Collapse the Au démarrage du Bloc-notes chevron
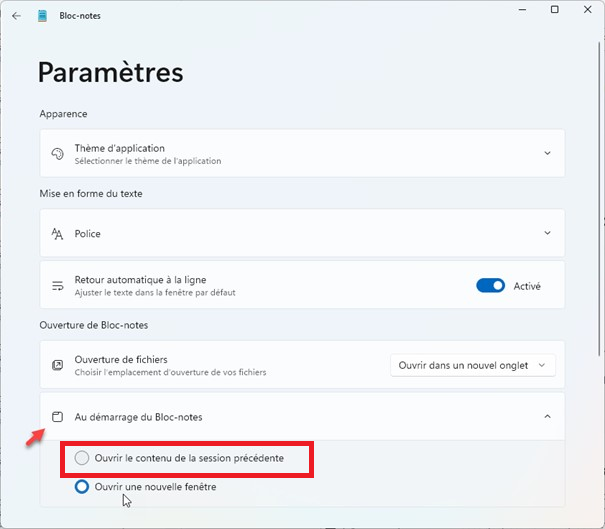The image size is (605, 529). 547,416
